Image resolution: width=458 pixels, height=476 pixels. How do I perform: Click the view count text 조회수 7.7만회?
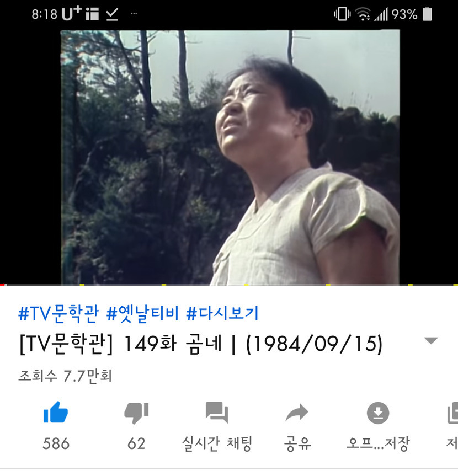[x=65, y=376]
